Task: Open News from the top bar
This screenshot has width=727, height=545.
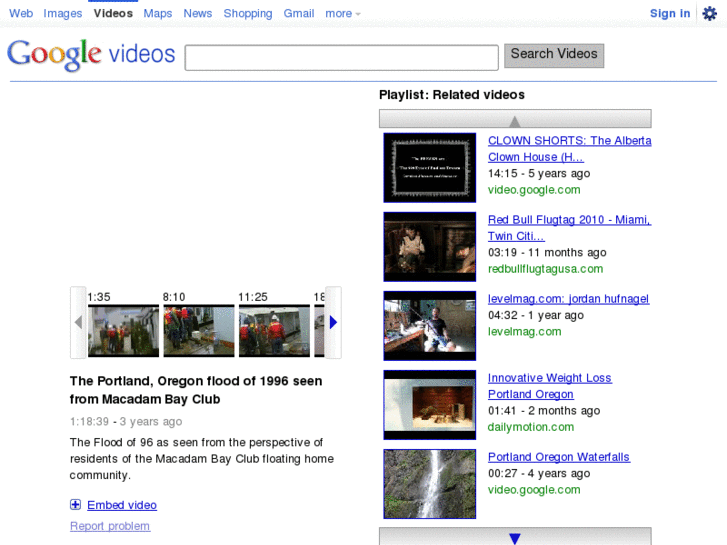Action: point(198,13)
